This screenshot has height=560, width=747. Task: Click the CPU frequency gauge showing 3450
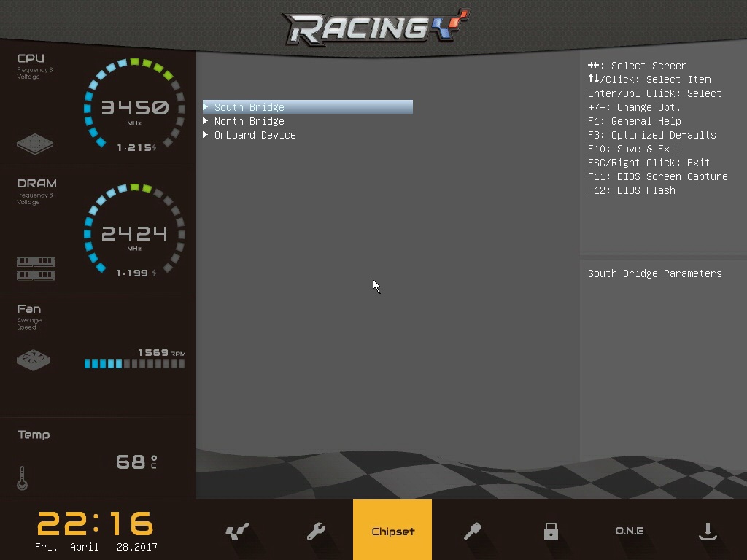pos(134,104)
